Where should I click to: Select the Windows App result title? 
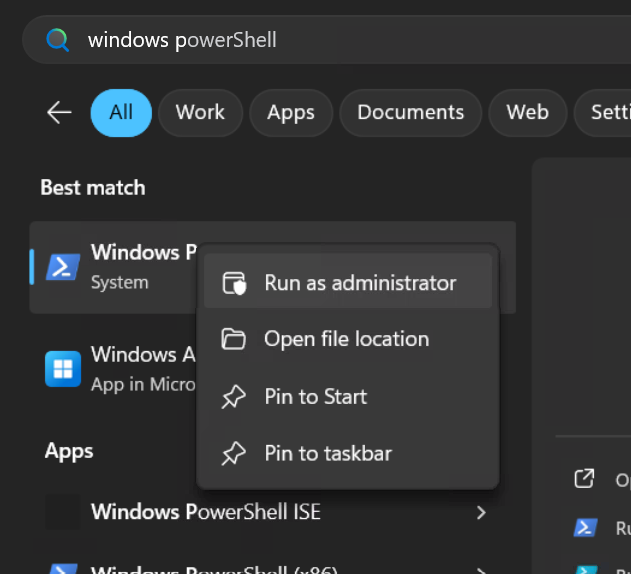[143, 355]
